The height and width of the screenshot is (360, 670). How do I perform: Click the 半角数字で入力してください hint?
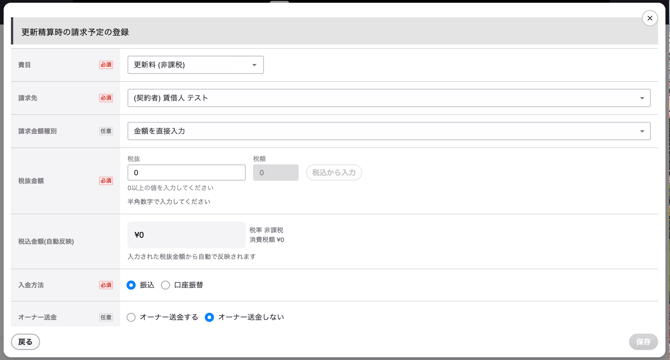pyautogui.click(x=169, y=202)
